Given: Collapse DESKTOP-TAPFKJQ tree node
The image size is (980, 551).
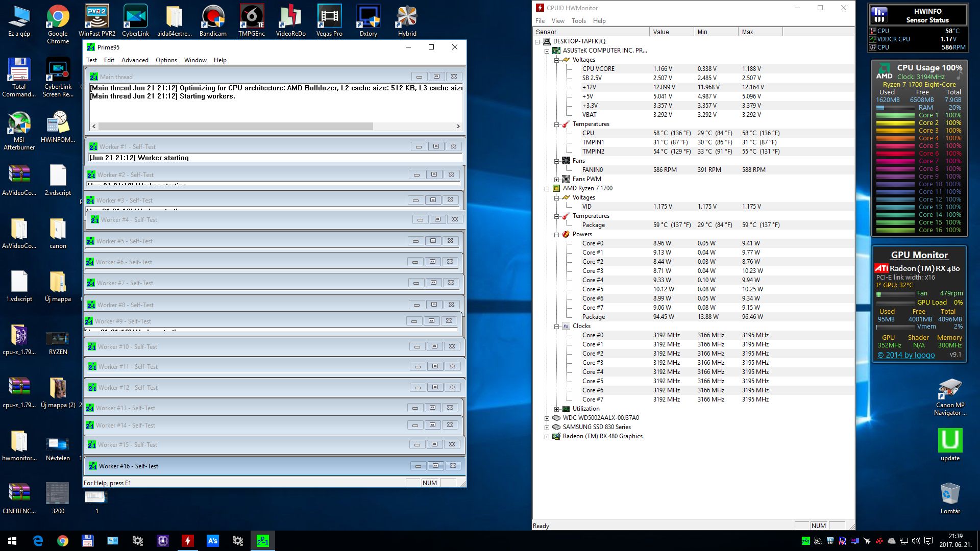Looking at the screenshot, I should (x=537, y=41).
